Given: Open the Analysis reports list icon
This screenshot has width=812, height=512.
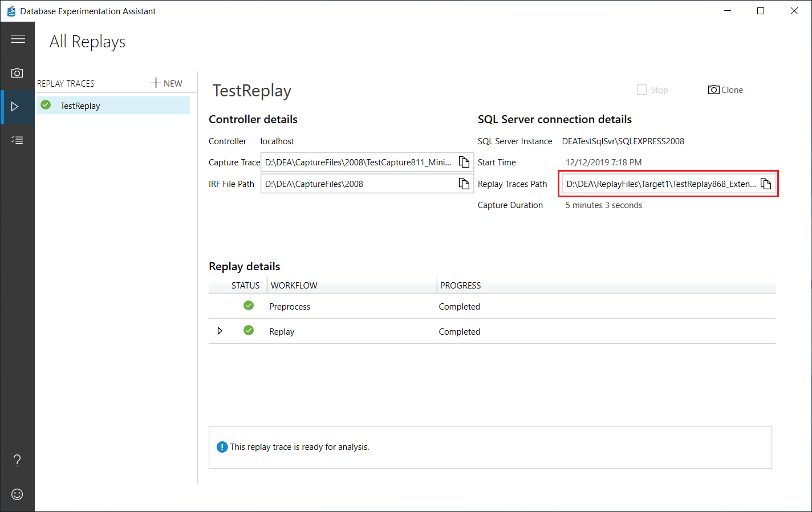Looking at the screenshot, I should pos(17,140).
